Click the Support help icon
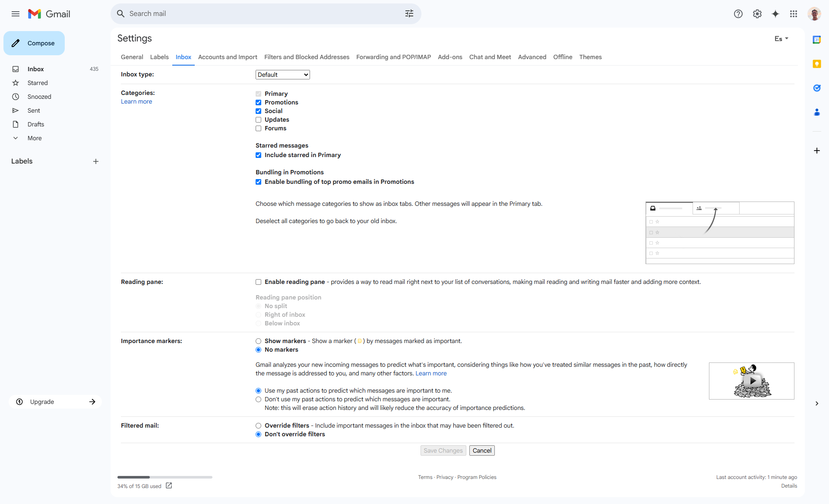 tap(738, 14)
